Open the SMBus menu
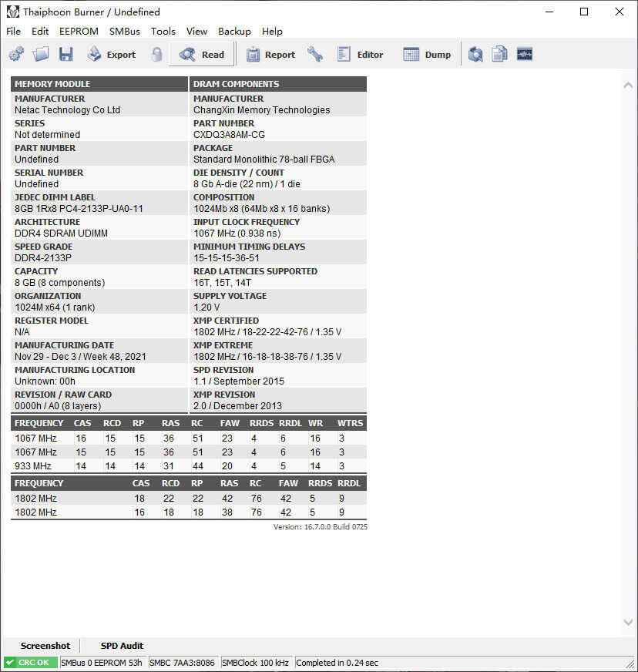638x672 pixels. (125, 32)
